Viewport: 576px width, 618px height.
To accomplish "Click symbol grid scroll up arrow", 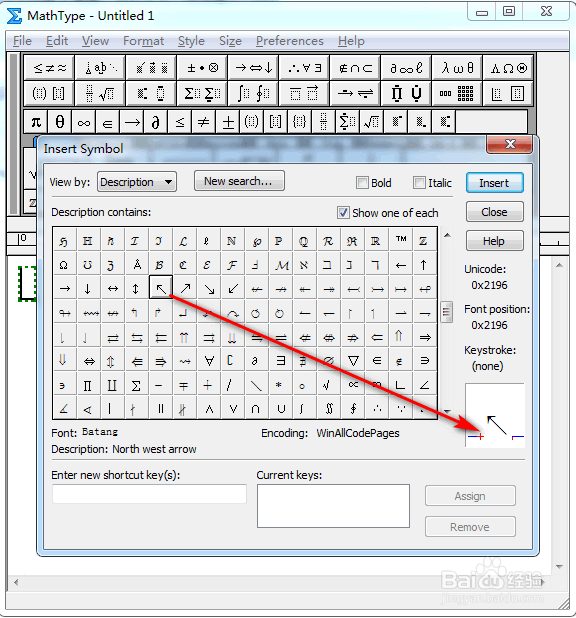I will click(447, 235).
